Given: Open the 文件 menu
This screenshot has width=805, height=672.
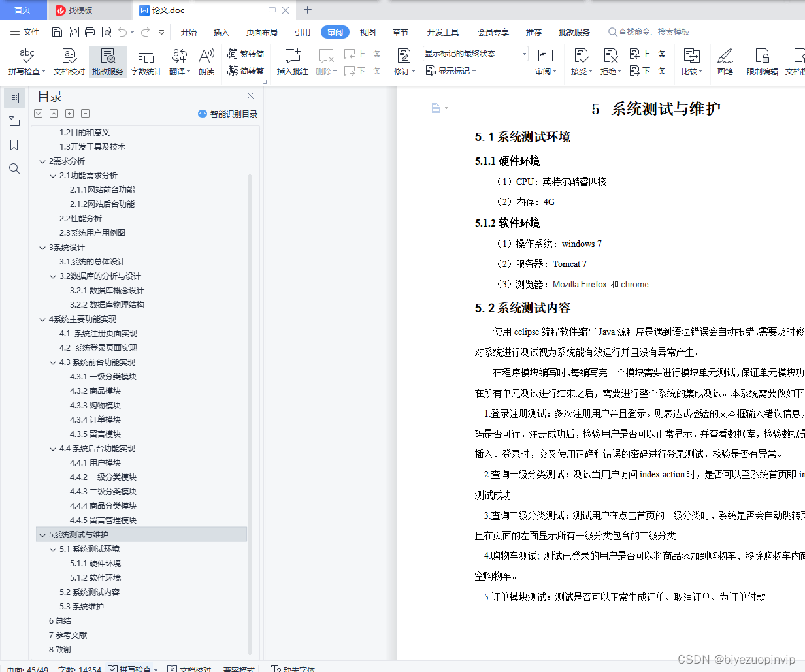Looking at the screenshot, I should click(x=25, y=32).
